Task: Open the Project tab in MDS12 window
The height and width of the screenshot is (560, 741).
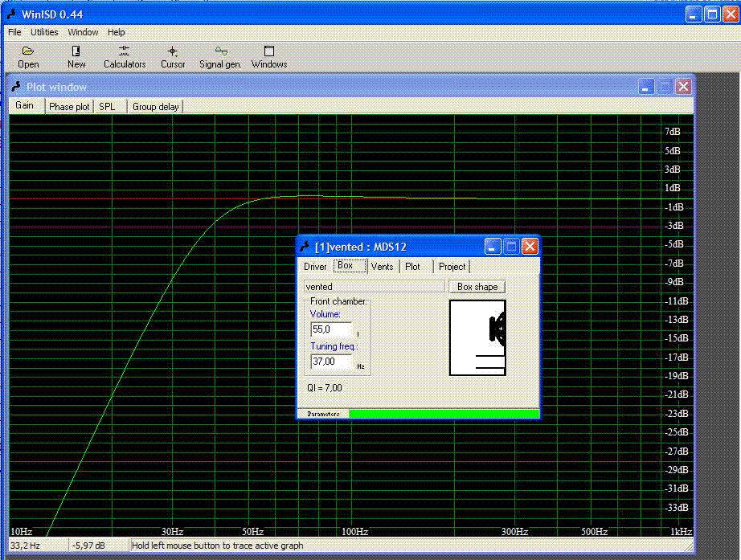Action: pos(452,267)
